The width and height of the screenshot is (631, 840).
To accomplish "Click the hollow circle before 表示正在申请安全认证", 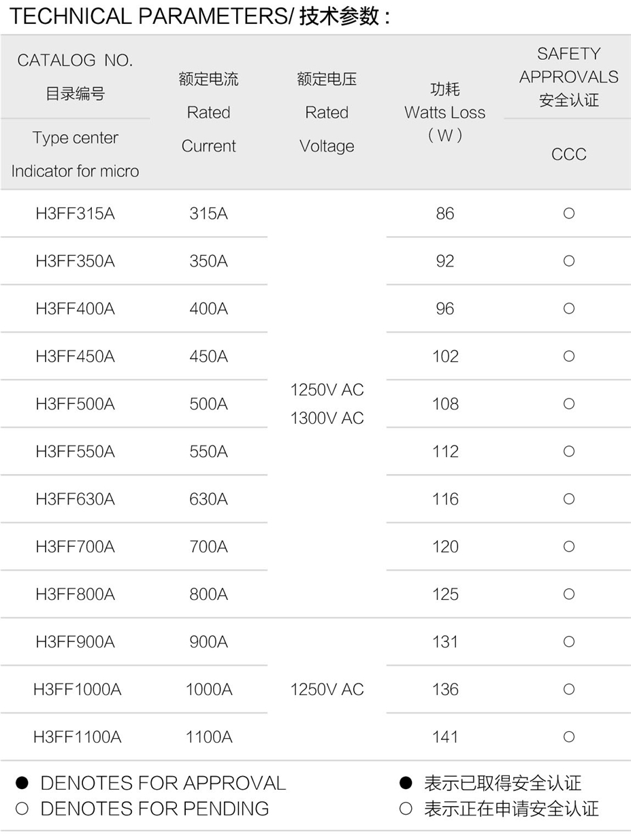I will (406, 809).
